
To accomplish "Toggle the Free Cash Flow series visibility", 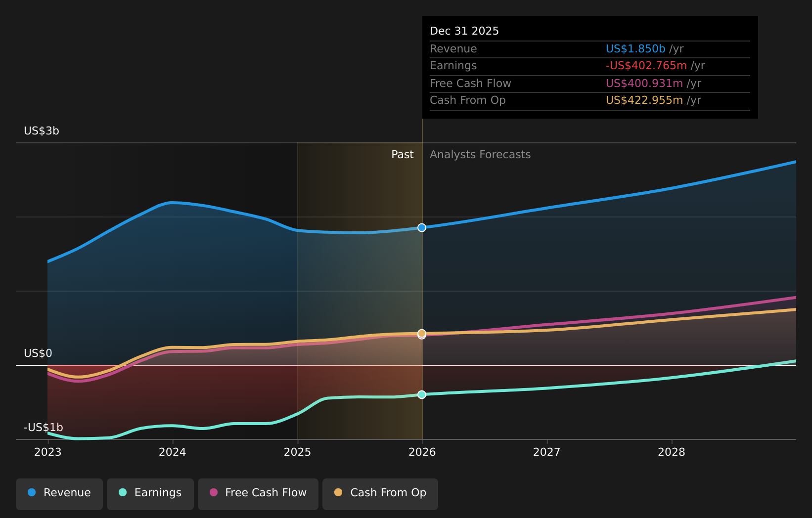I will pos(258,493).
